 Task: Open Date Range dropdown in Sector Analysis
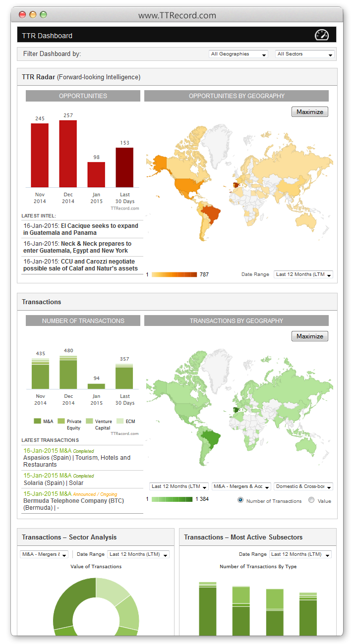138,554
